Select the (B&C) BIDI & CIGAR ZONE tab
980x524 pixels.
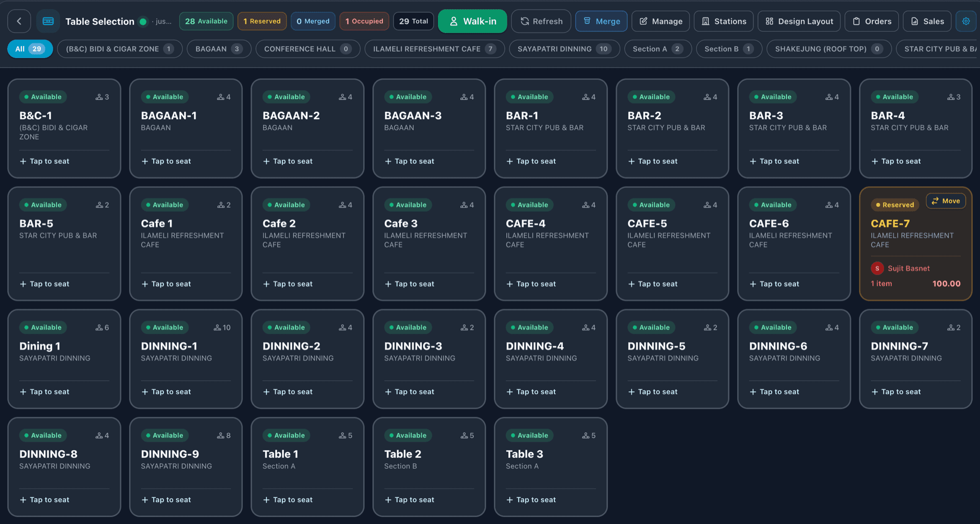click(120, 49)
